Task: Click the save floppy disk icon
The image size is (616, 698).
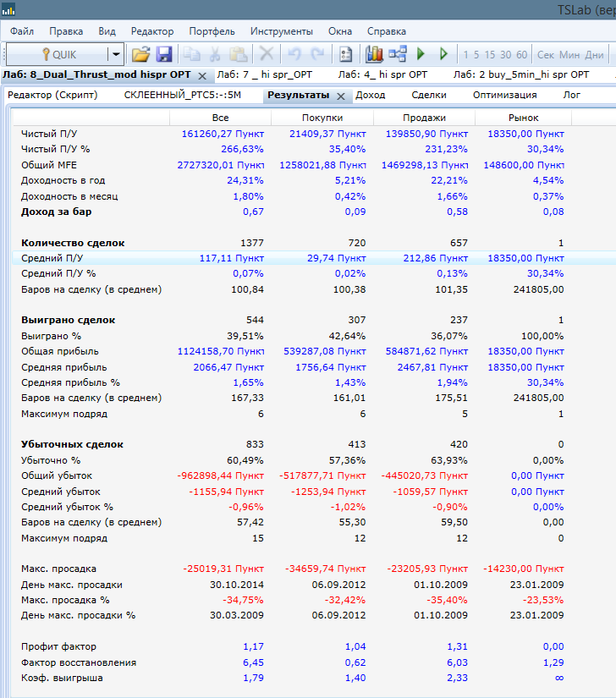Action: point(164,54)
